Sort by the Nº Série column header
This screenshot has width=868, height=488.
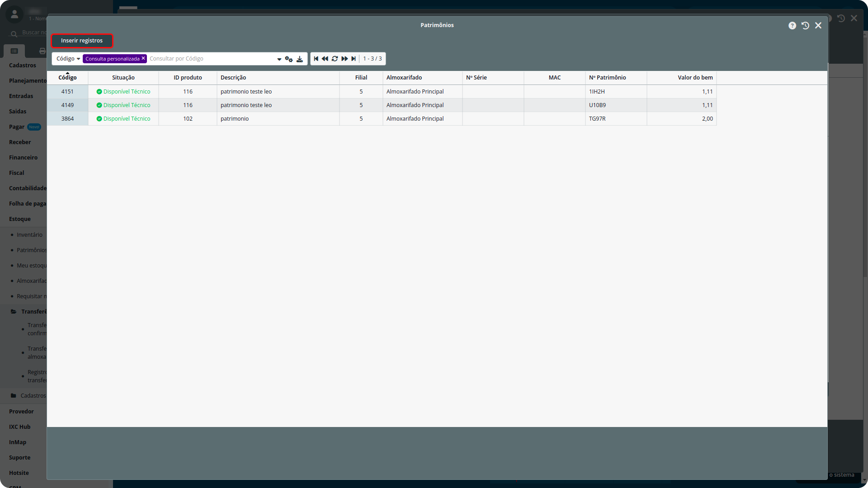pos(493,78)
